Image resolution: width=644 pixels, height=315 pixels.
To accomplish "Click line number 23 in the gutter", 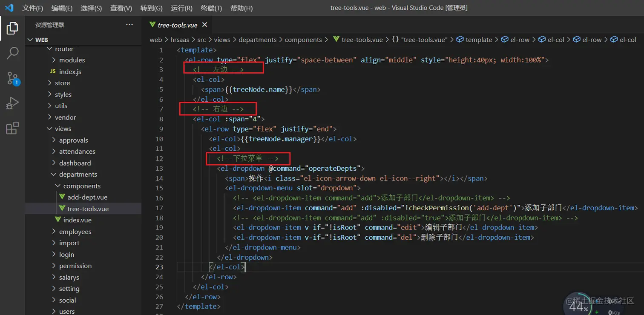I will click(x=159, y=267).
